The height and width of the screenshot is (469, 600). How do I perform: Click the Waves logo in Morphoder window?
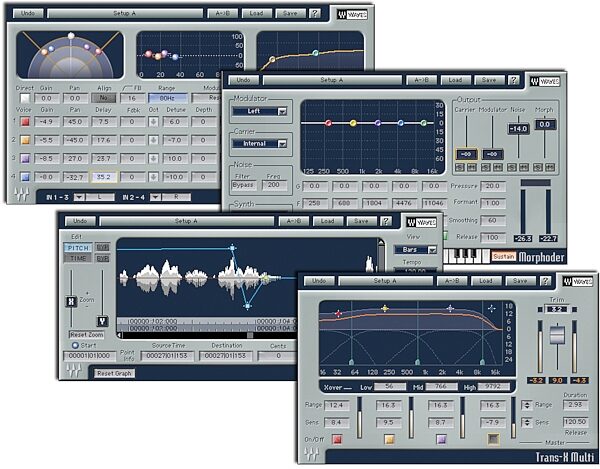545,81
